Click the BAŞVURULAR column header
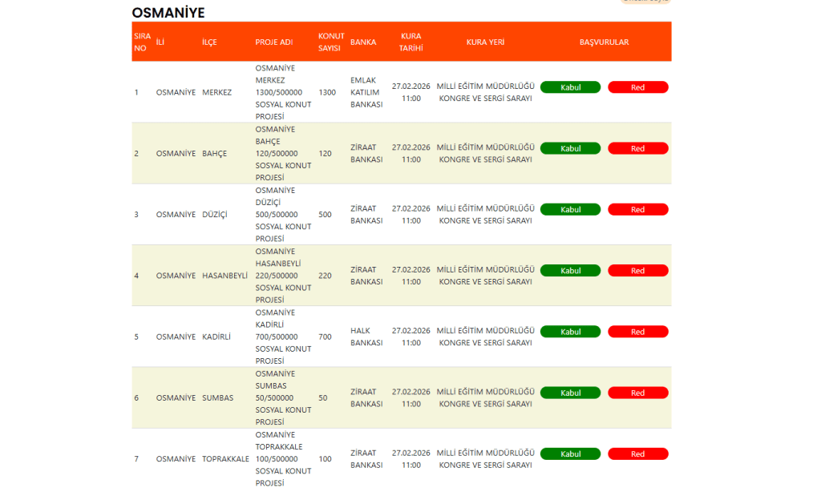This screenshot has width=821, height=504. tap(604, 42)
